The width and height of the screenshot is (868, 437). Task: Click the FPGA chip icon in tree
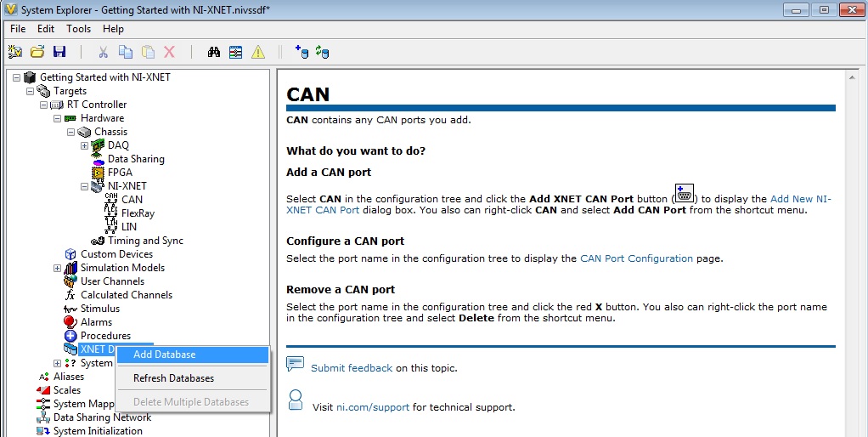coord(98,173)
